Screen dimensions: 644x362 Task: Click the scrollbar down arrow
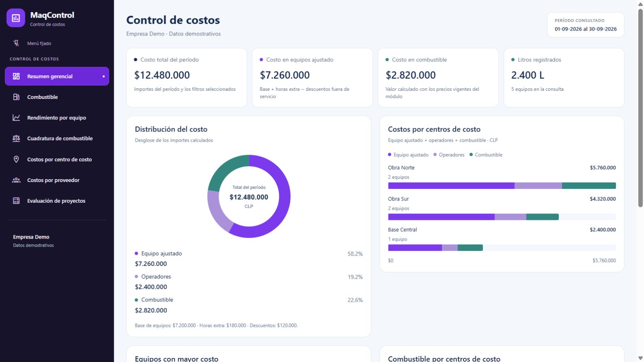click(x=640, y=358)
